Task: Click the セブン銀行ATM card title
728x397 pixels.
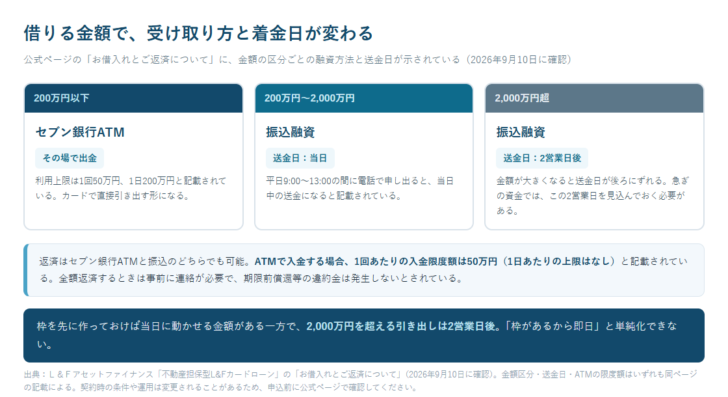Action: click(x=80, y=132)
